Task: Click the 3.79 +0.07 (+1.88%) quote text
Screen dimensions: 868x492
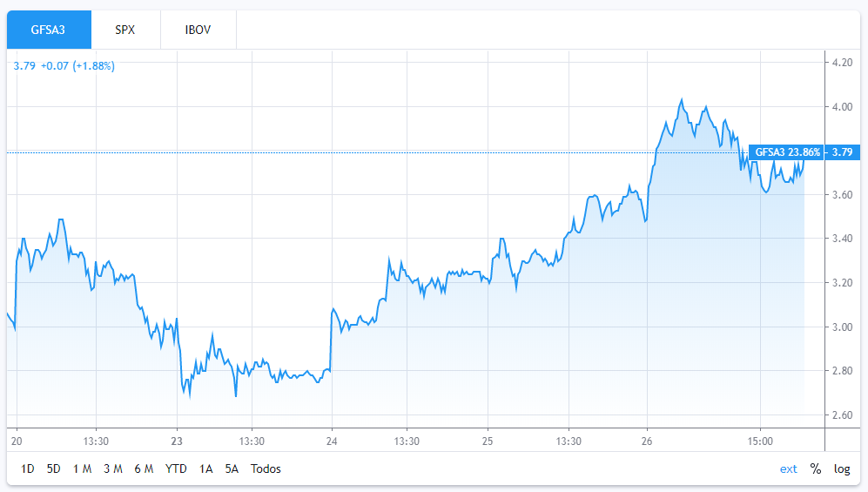Action: (x=64, y=65)
